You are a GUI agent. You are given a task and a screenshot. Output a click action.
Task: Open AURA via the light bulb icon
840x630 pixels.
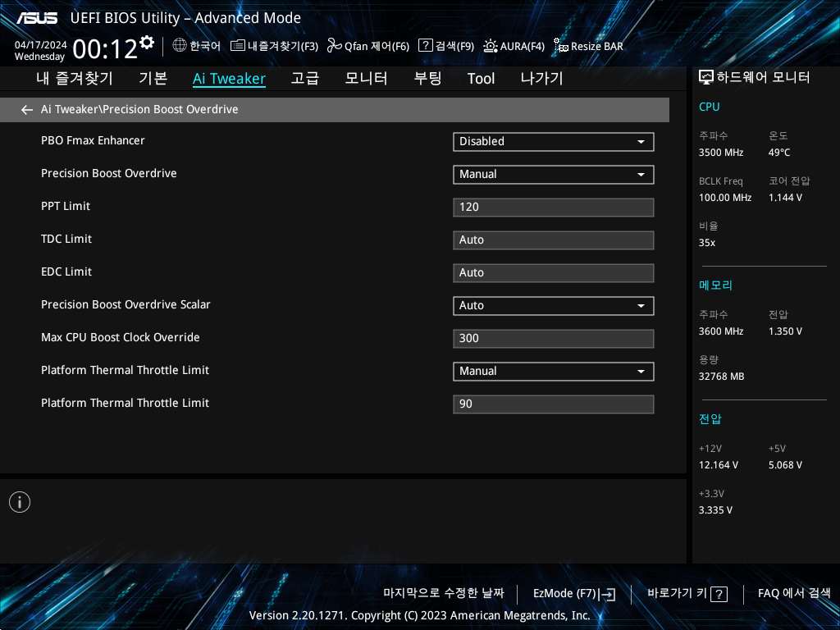pyautogui.click(x=491, y=46)
